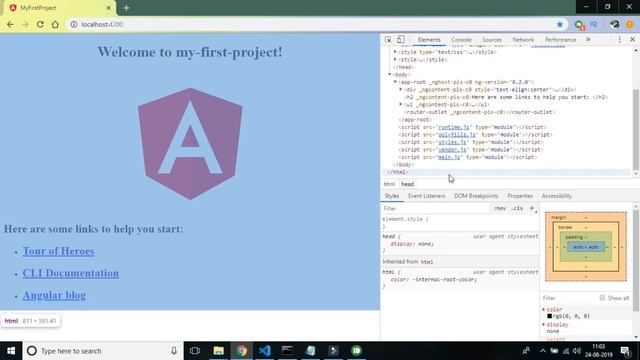Image resolution: width=640 pixels, height=360 pixels.
Task: Select html in the breadcrumb bar
Action: [x=389, y=184]
